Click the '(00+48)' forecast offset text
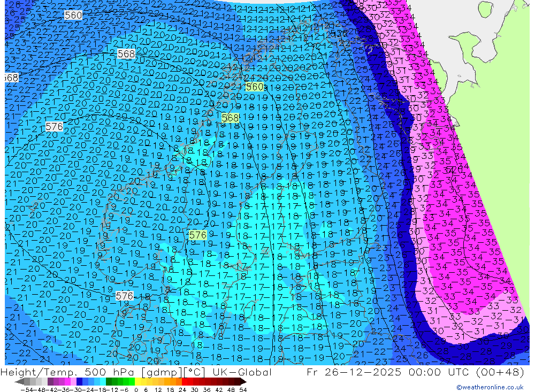535x392 pixels. (500, 372)
